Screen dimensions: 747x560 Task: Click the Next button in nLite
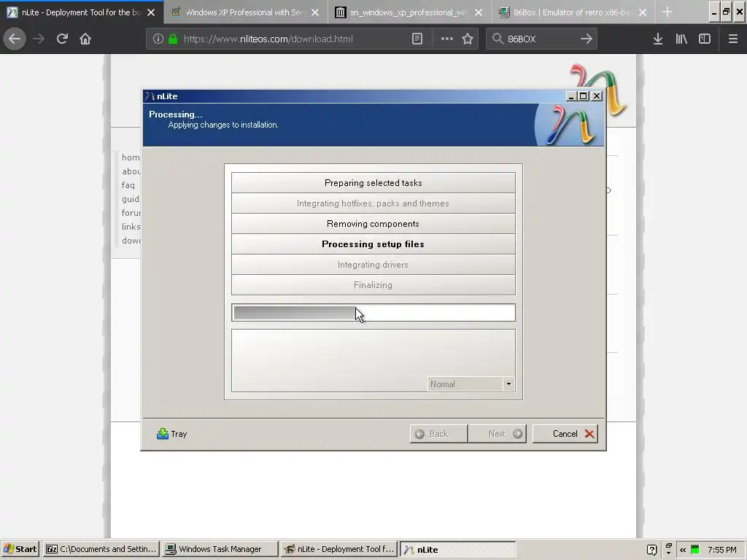tap(498, 434)
